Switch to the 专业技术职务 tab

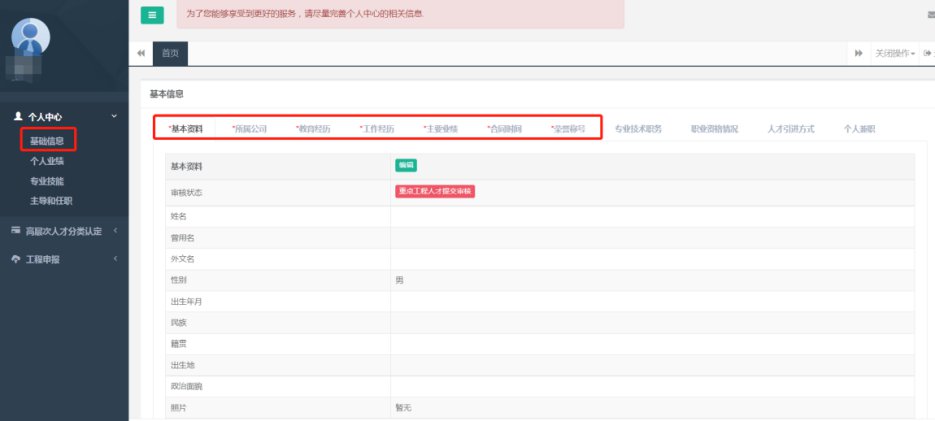(638, 129)
